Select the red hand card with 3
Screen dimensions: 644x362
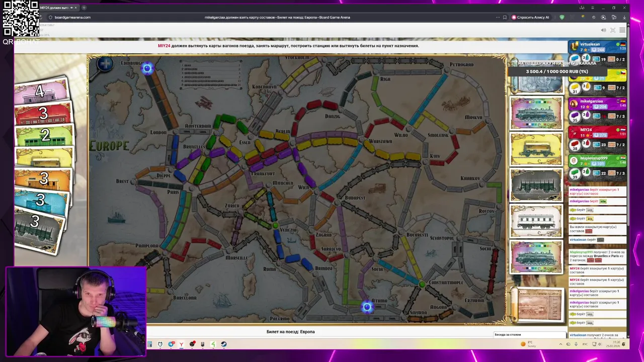point(43,114)
